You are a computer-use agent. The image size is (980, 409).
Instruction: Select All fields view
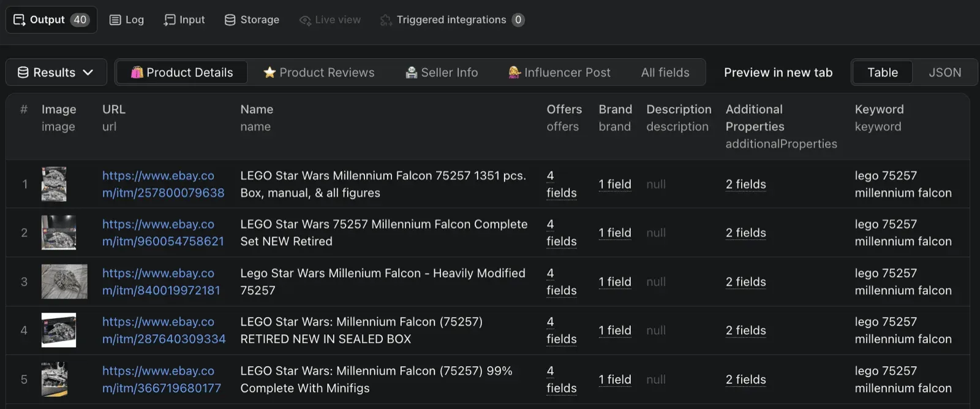pyautogui.click(x=665, y=72)
